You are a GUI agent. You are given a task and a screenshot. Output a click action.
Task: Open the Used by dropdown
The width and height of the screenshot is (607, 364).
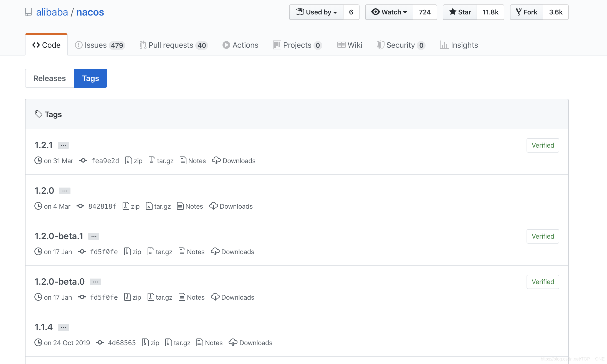(316, 12)
